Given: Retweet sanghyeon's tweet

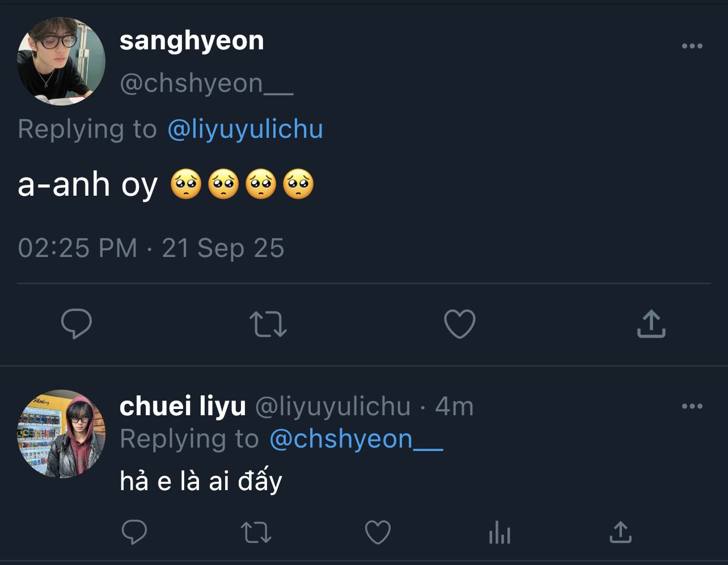Looking at the screenshot, I should 268,324.
